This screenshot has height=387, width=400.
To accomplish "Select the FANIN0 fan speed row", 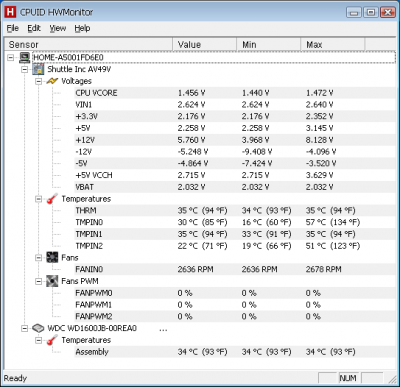I will pyautogui.click(x=235, y=269).
